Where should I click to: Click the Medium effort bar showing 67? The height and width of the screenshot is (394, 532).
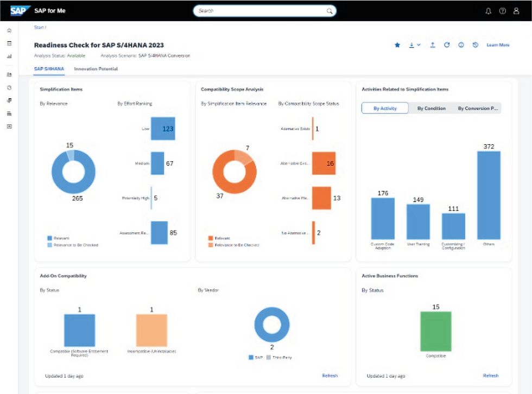[x=157, y=163]
